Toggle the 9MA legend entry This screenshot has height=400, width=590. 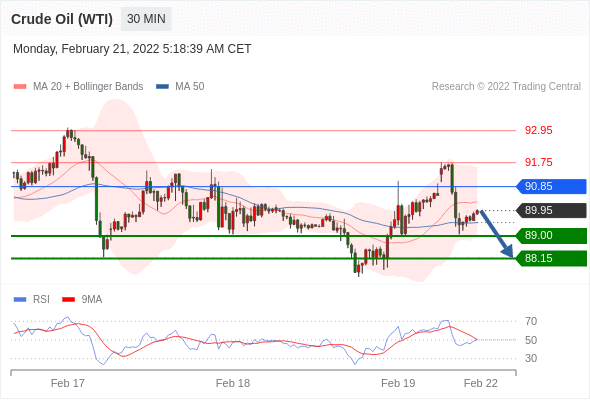click(x=82, y=299)
